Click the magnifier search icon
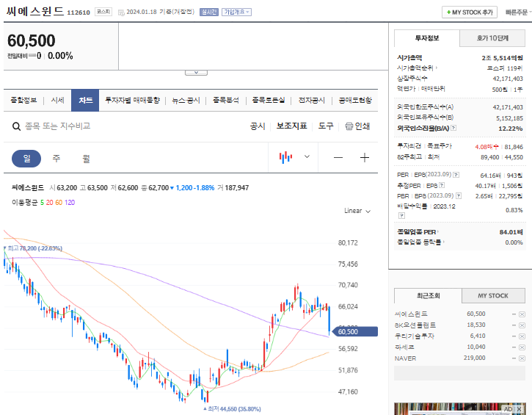 click(x=16, y=126)
